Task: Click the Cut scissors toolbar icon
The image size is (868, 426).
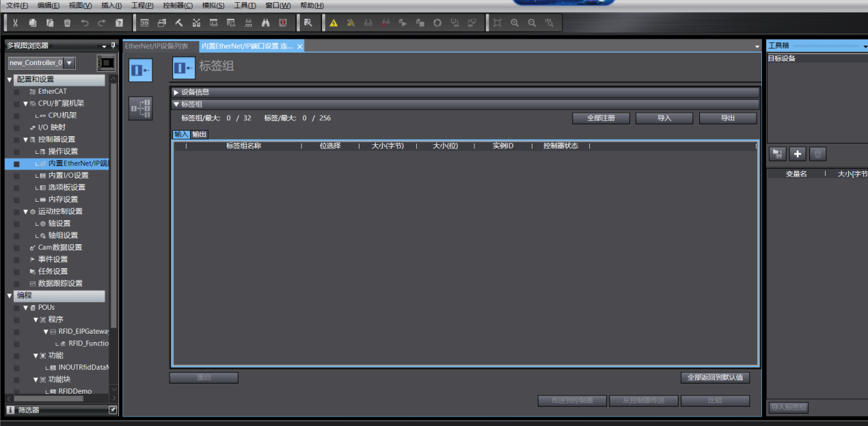Action: tap(14, 23)
